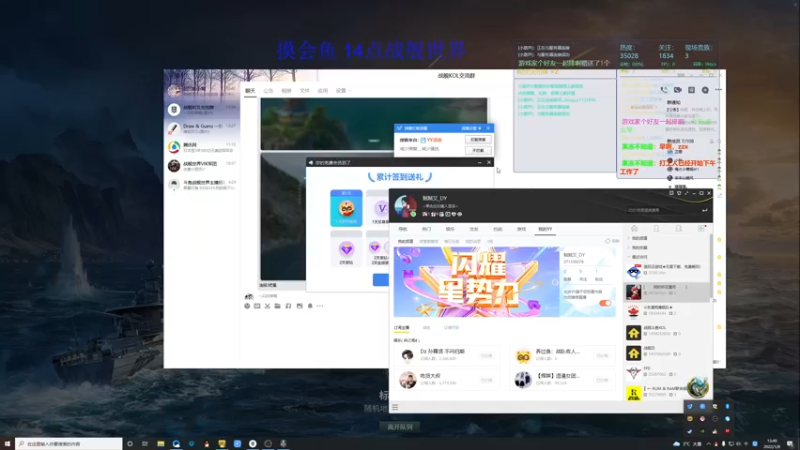Viewport: 800px width, 450px height.
Task: Open the 闪耀星势力 banner in YY
Action: point(476,282)
